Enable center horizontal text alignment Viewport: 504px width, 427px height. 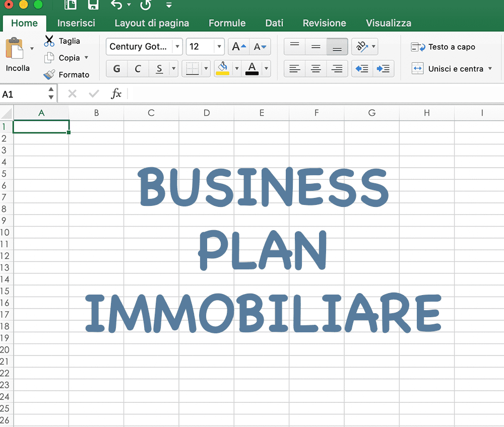(316, 68)
